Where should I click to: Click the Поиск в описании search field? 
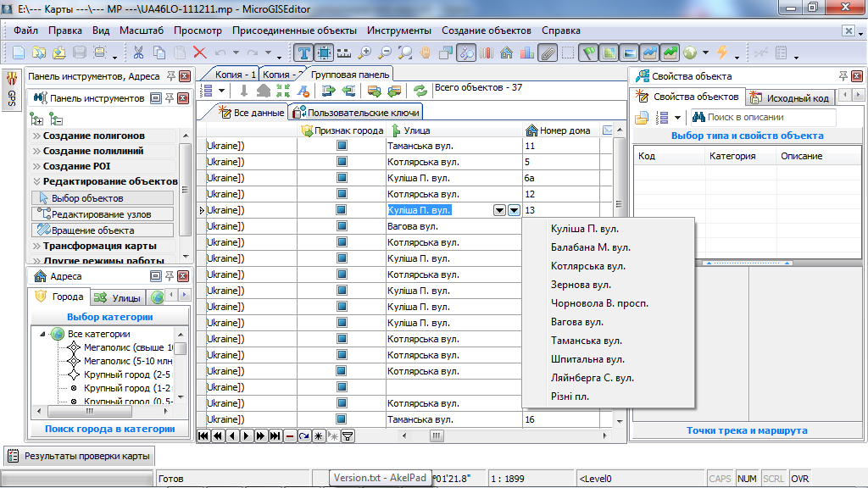(x=764, y=117)
